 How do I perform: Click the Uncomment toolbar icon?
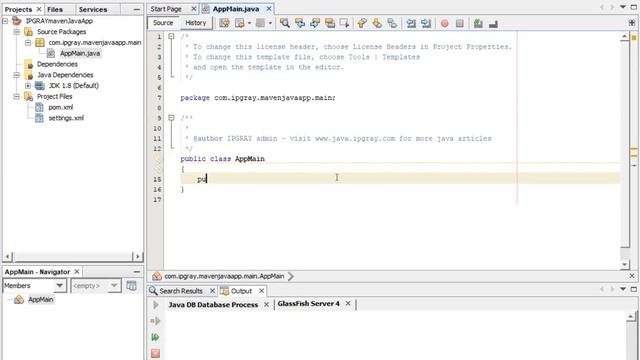pos(493,24)
